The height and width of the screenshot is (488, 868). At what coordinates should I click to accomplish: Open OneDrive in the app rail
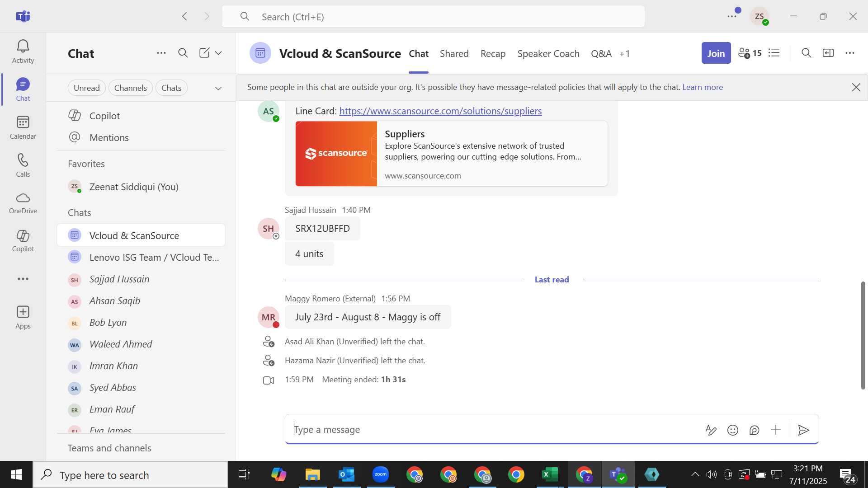(x=23, y=203)
